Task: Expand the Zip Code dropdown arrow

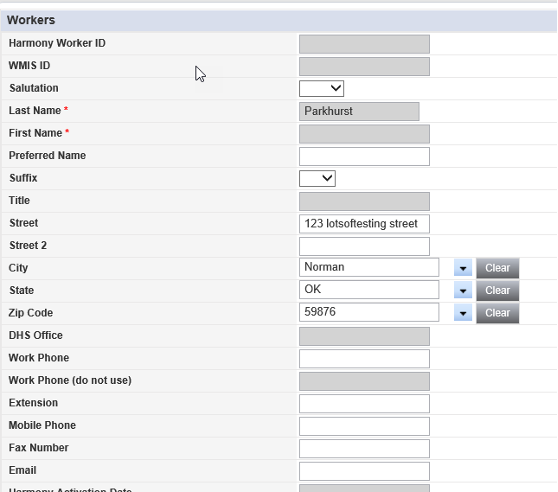Action: tap(463, 313)
